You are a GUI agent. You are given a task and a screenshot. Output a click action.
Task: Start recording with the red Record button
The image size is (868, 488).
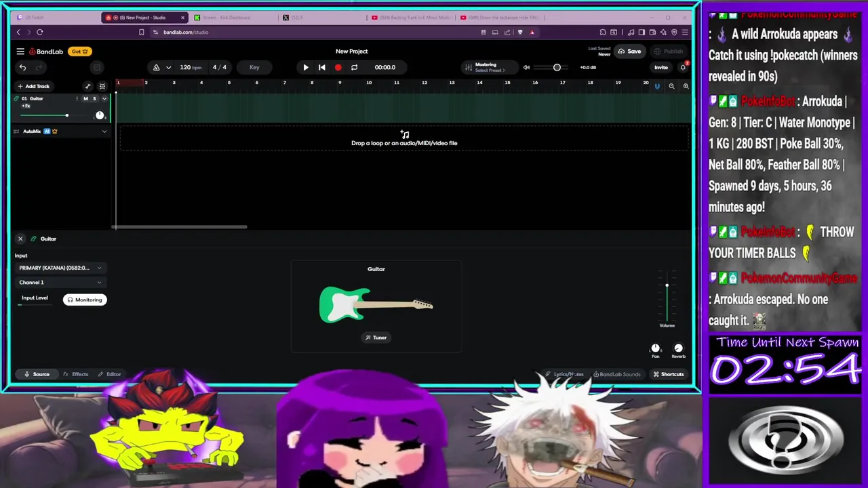point(338,67)
